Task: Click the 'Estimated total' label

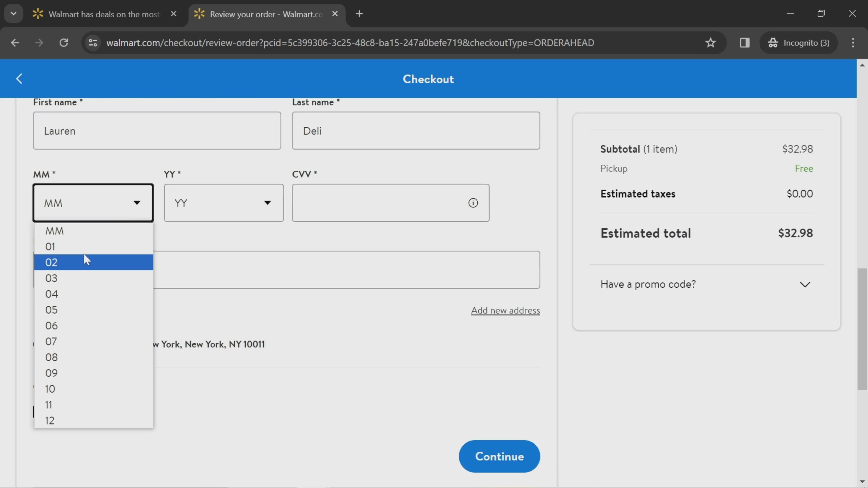Action: click(646, 233)
